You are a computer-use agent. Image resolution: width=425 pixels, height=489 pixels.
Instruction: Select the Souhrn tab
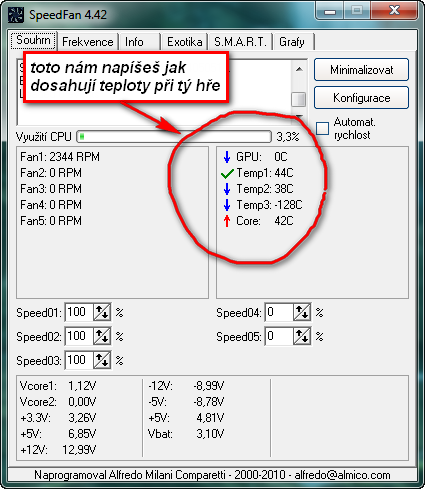point(33,40)
